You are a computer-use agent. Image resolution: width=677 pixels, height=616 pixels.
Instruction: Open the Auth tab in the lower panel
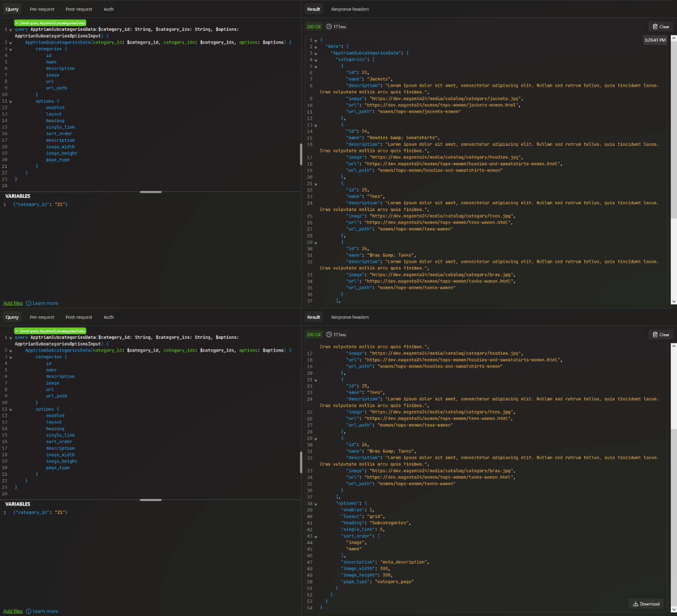(x=108, y=317)
